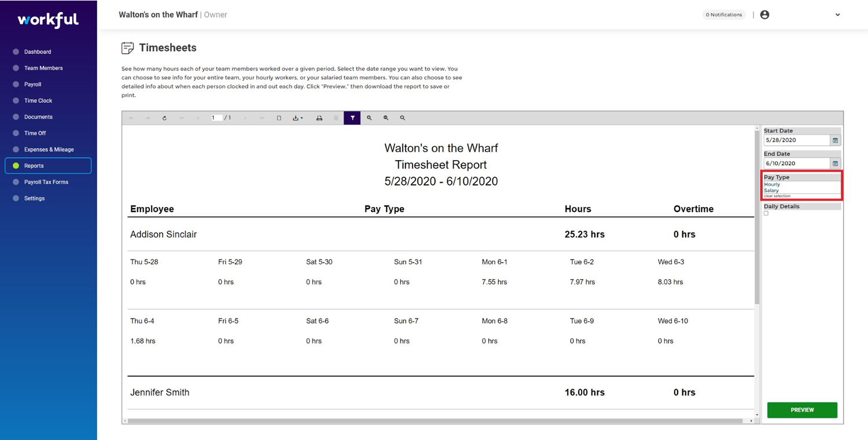Viewport: 868px width, 440px height.
Task: Click the rightmost magnifier search icon in toolbar
Action: (x=403, y=118)
